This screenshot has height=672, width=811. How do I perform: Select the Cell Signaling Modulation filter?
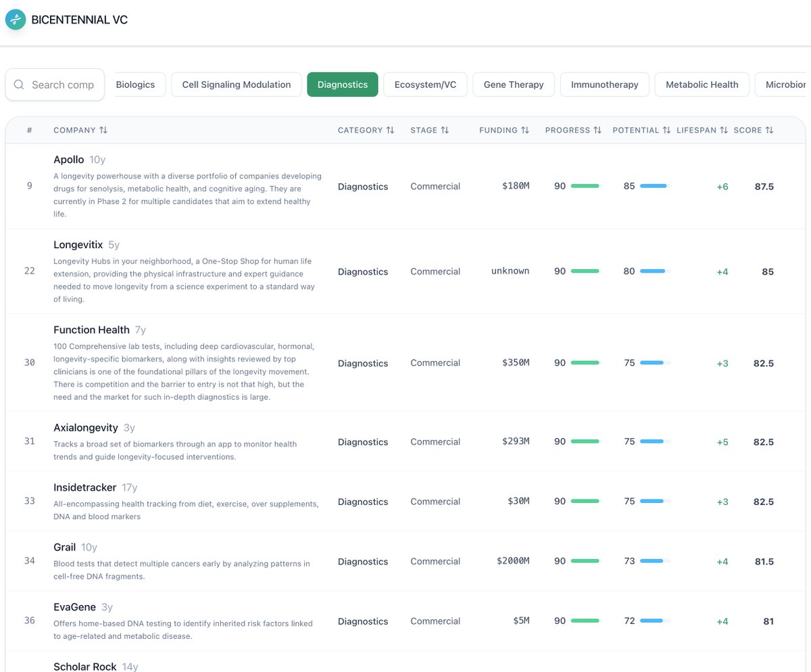pyautogui.click(x=236, y=85)
